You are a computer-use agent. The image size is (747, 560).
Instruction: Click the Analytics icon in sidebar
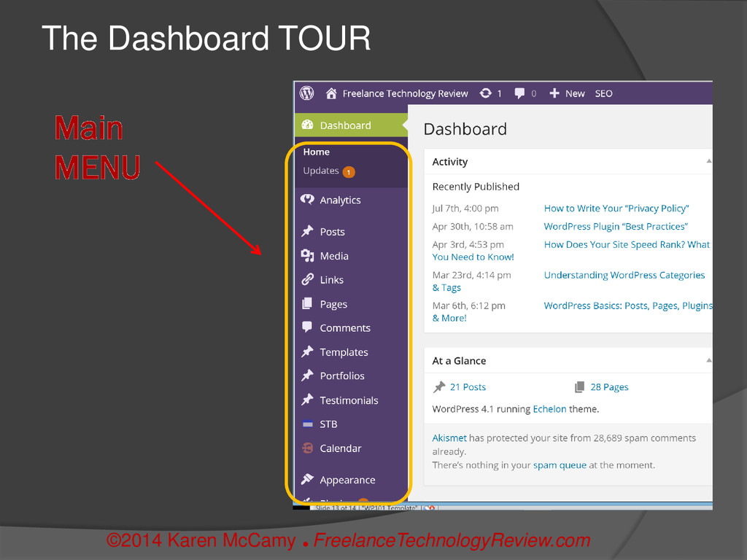[x=307, y=200]
